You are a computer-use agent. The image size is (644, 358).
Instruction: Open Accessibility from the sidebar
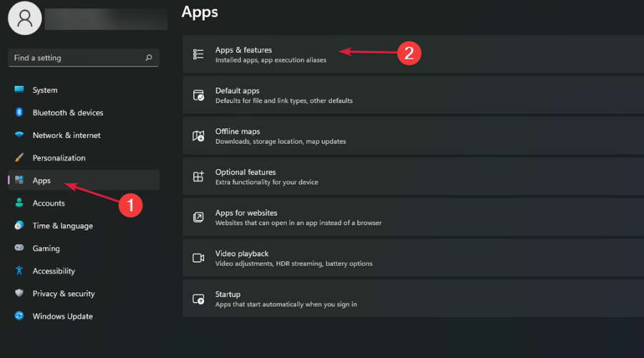click(x=54, y=271)
